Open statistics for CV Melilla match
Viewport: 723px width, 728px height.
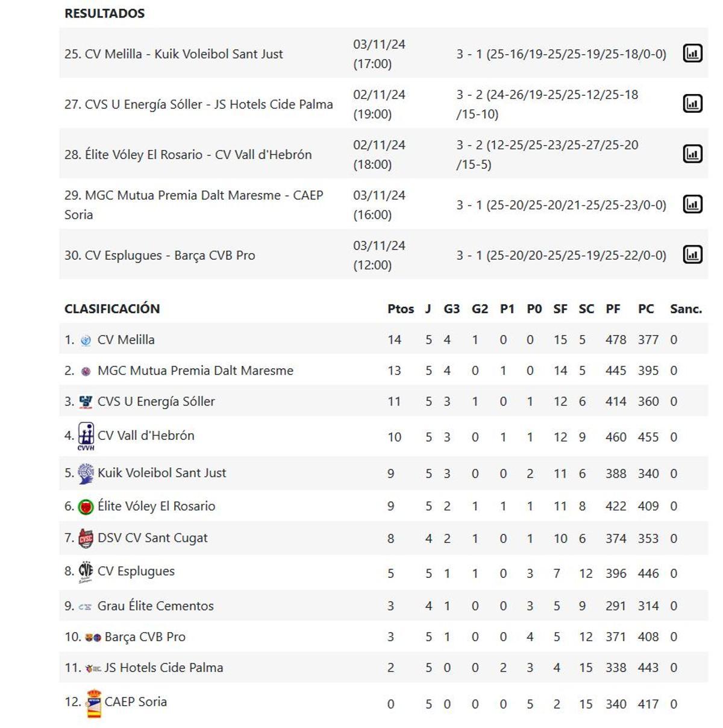point(692,52)
